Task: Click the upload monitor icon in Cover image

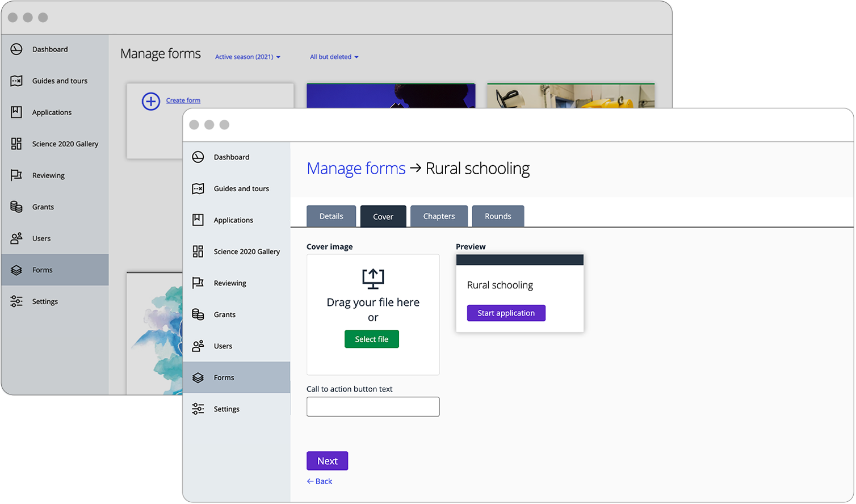Action: click(x=372, y=279)
